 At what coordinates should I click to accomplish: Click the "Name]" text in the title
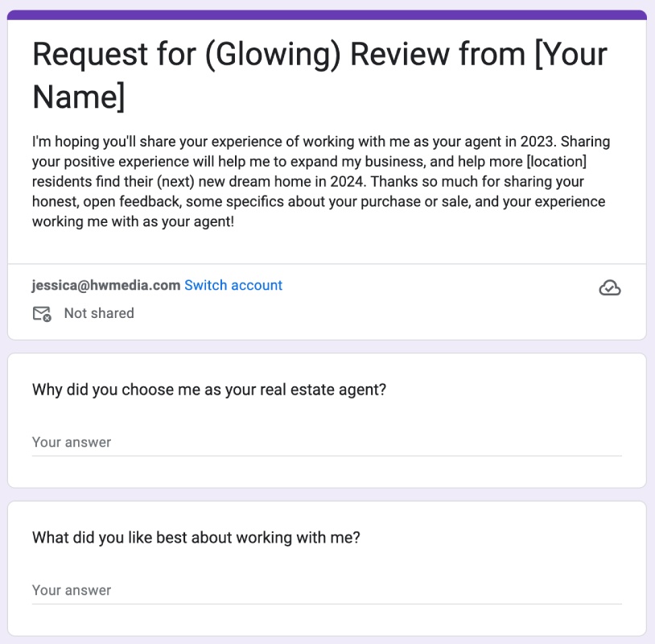coord(79,97)
